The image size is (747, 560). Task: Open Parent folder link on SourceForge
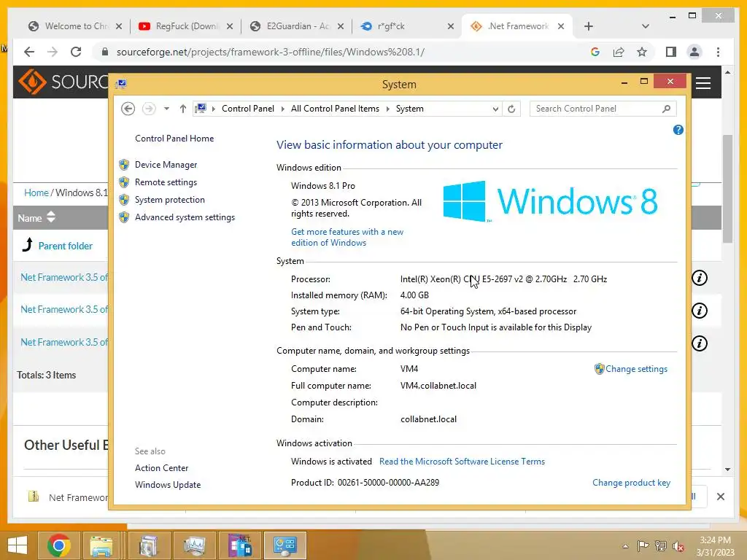point(65,246)
